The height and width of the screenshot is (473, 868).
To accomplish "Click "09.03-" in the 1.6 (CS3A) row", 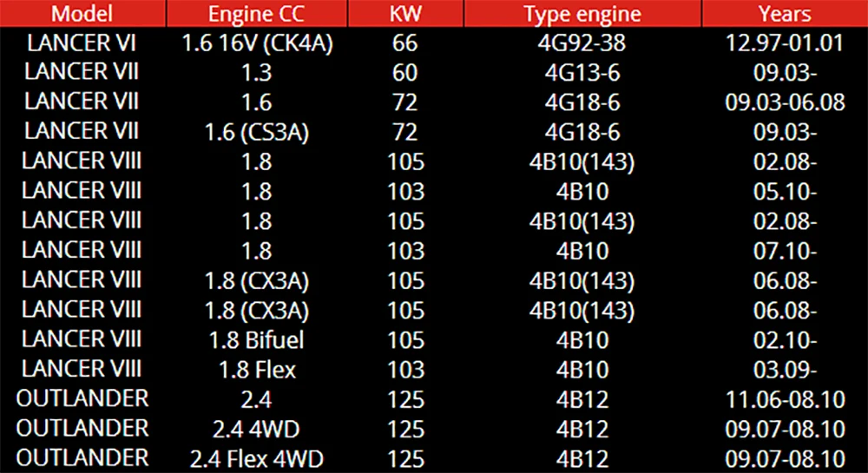I will coord(785,132).
